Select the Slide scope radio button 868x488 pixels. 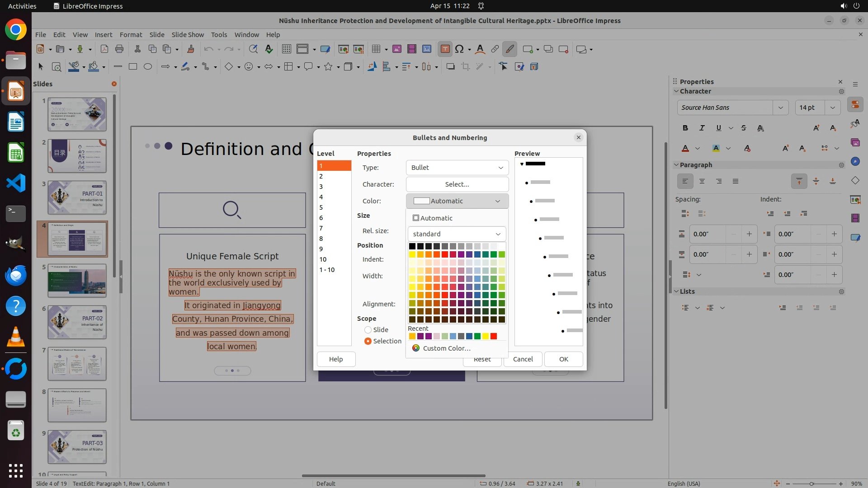(x=368, y=330)
